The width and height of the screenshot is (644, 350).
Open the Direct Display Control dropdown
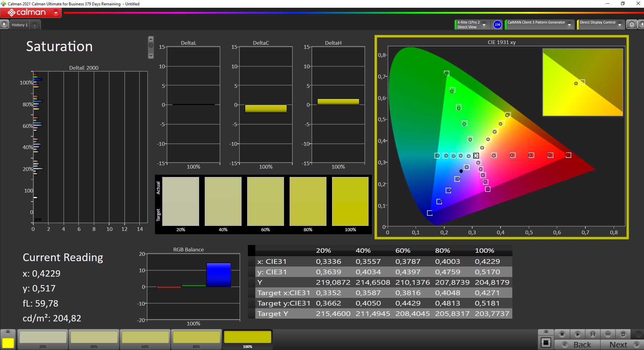619,25
